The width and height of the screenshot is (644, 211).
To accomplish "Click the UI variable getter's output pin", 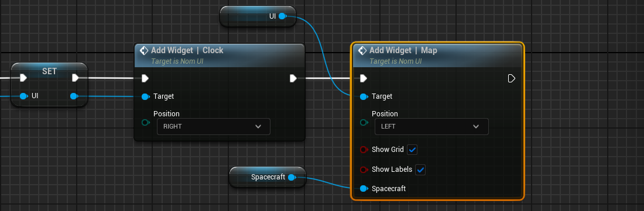I will [x=282, y=16].
